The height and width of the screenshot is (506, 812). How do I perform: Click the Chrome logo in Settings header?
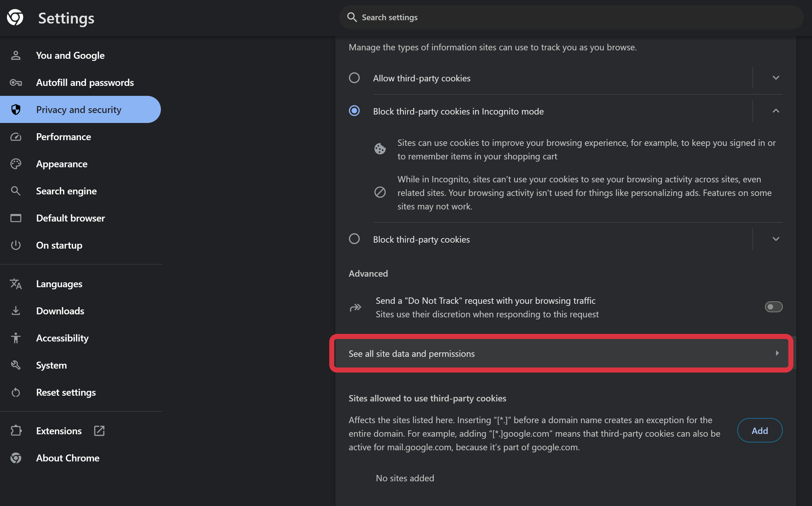[x=15, y=17]
